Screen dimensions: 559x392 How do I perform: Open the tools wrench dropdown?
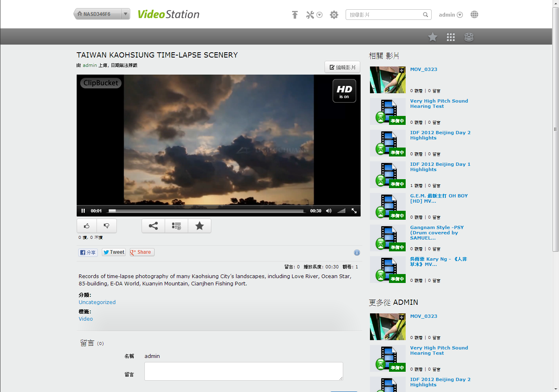[314, 15]
